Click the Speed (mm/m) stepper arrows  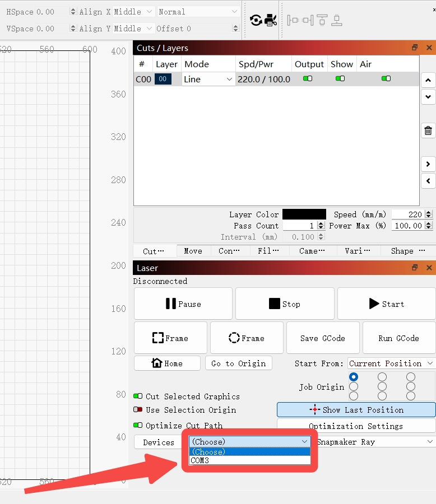[428, 214]
